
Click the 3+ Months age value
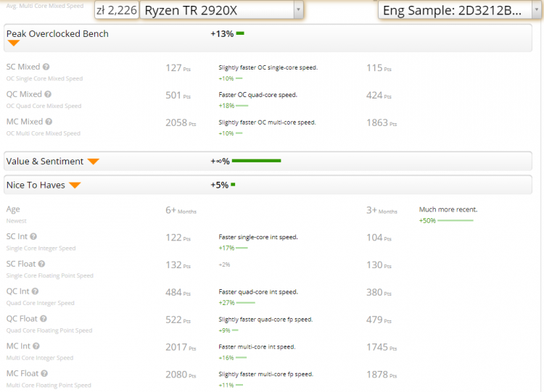(382, 210)
